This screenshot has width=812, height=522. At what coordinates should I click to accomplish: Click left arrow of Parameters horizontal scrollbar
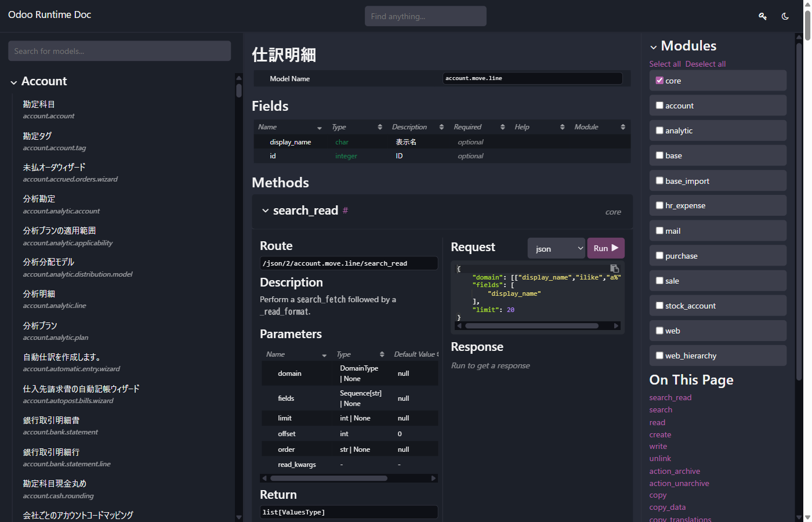pos(264,478)
